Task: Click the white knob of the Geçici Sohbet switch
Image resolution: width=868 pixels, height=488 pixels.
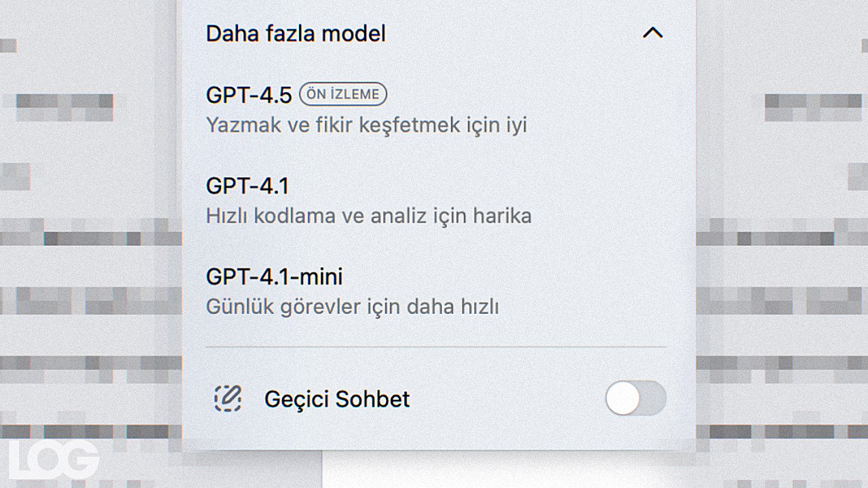Action: (x=623, y=398)
